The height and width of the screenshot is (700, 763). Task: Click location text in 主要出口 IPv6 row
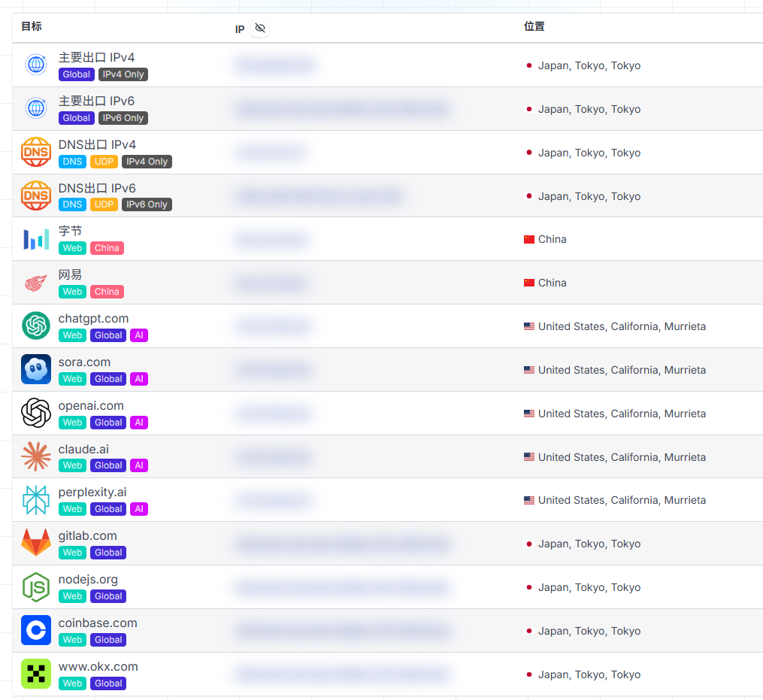point(589,109)
